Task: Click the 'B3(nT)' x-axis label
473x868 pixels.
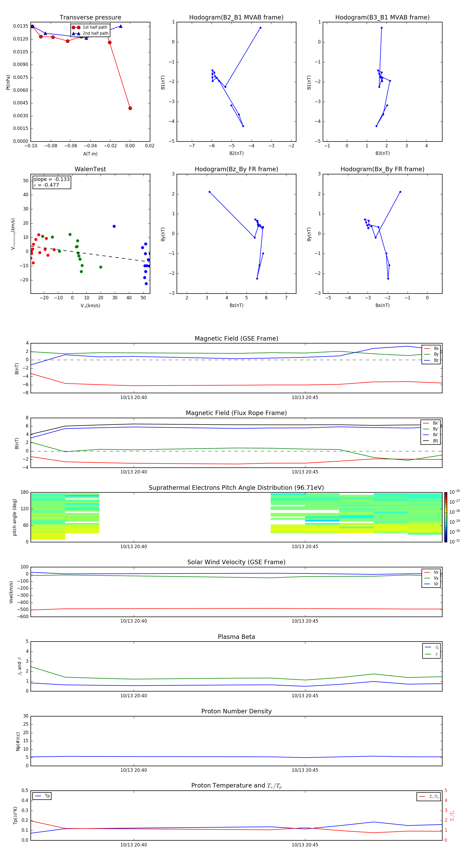Action: [x=382, y=153]
